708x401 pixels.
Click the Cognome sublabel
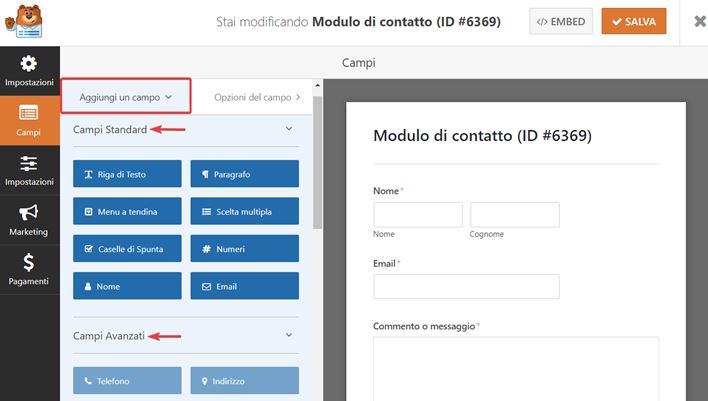click(487, 234)
